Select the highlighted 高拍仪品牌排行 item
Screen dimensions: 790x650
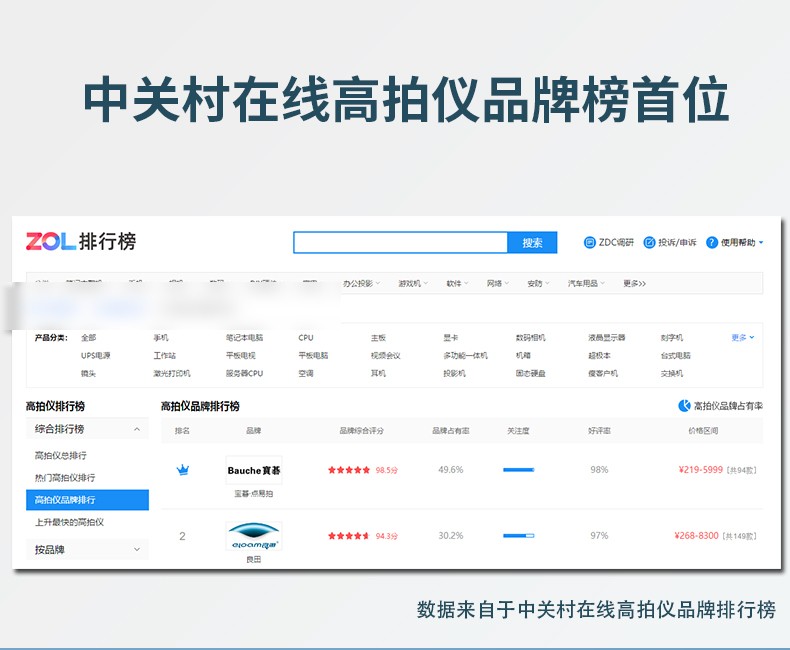(87, 500)
